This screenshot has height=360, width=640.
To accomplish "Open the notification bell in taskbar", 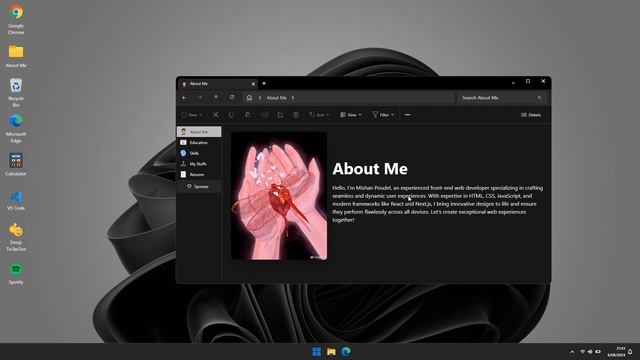I will (630, 352).
